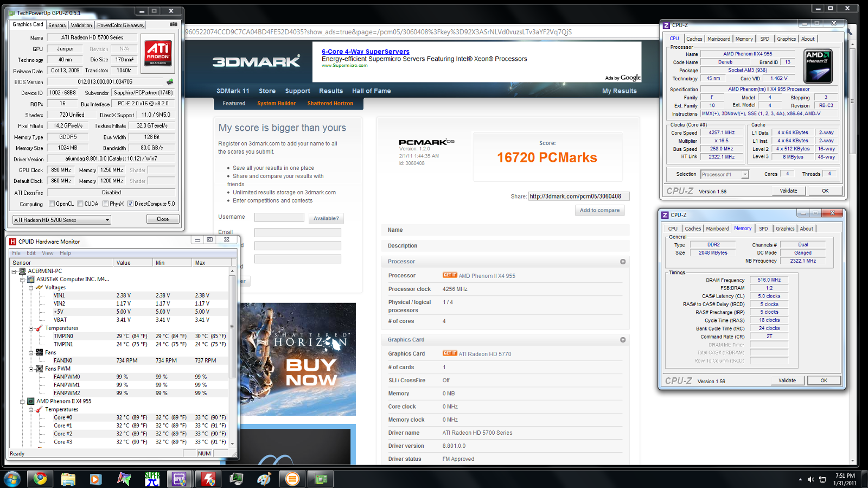Click the Hall of Fame navigation item
This screenshot has height=488, width=868.
pyautogui.click(x=371, y=91)
